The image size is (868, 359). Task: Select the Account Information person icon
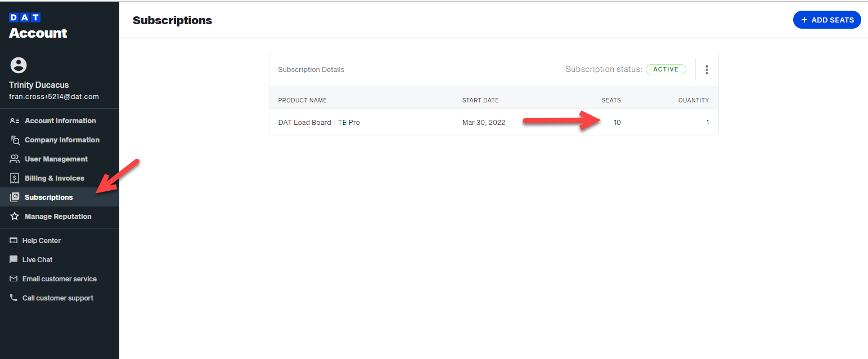[x=14, y=120]
